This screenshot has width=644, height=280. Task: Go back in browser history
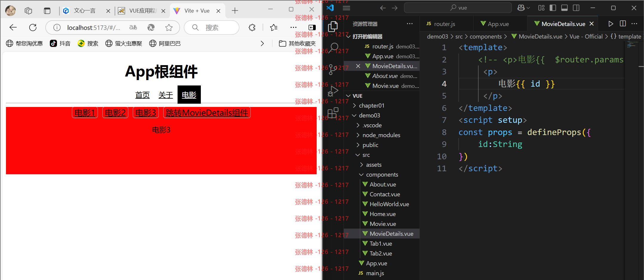(13, 27)
